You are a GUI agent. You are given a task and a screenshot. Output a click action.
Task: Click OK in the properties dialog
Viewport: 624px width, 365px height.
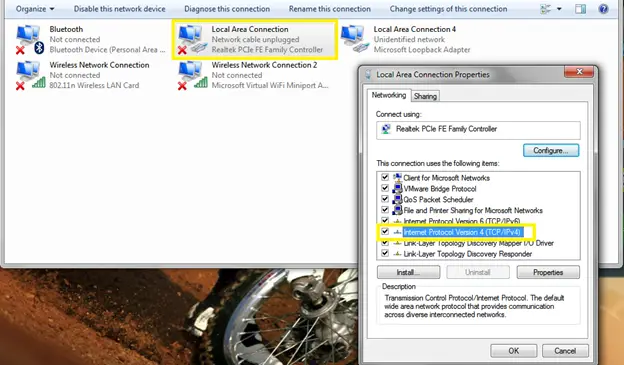tap(513, 351)
